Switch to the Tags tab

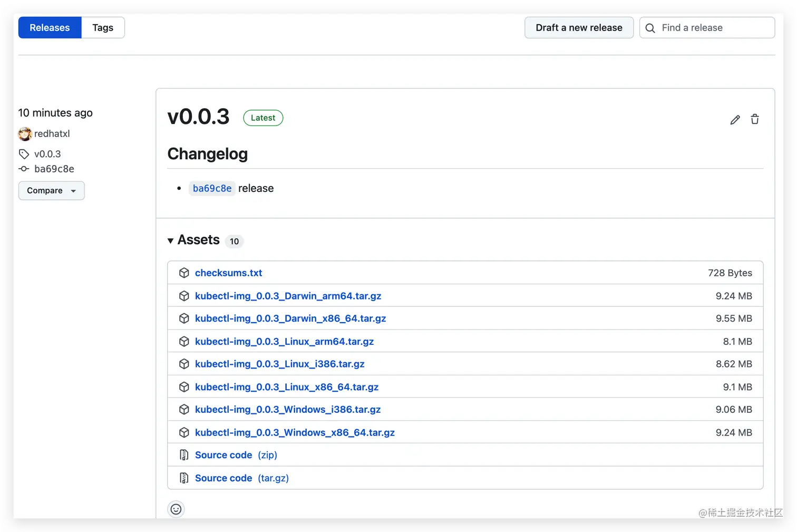pos(103,27)
